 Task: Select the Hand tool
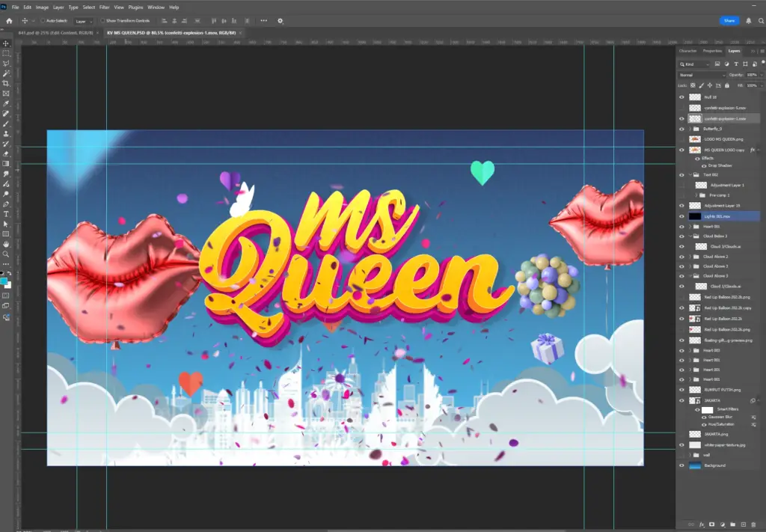[6, 244]
